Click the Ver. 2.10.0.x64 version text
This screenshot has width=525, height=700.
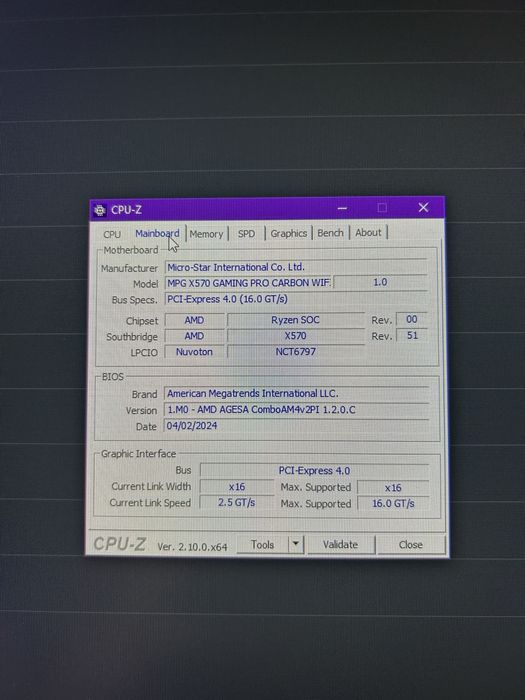(192, 546)
